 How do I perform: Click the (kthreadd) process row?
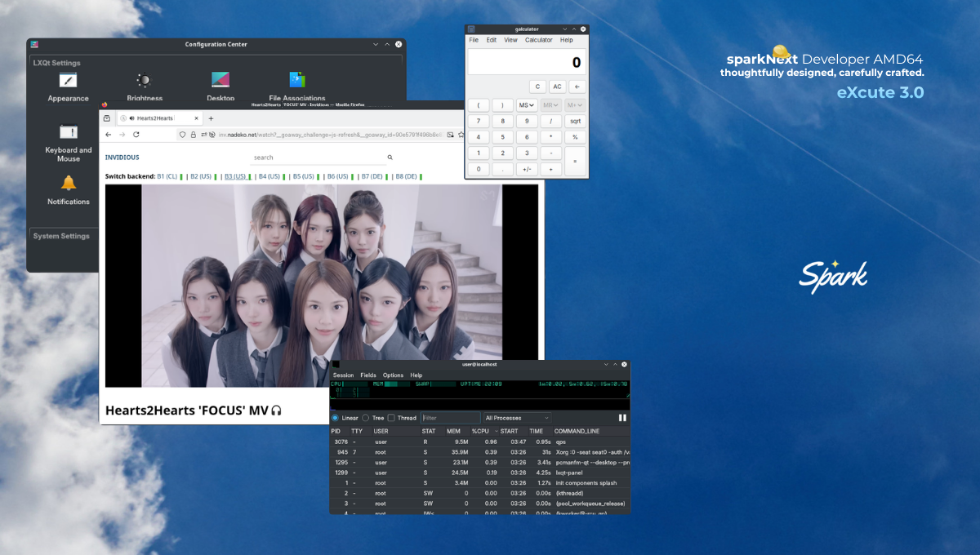(480, 493)
